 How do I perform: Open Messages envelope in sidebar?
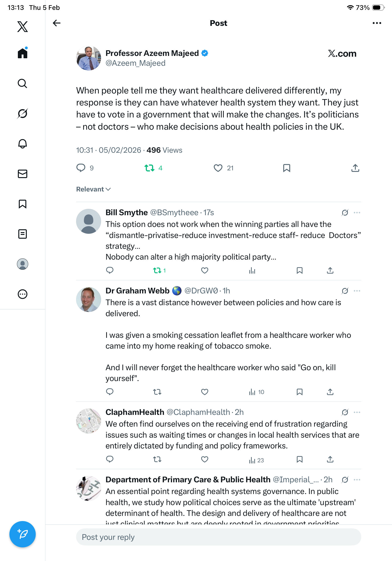tap(23, 174)
